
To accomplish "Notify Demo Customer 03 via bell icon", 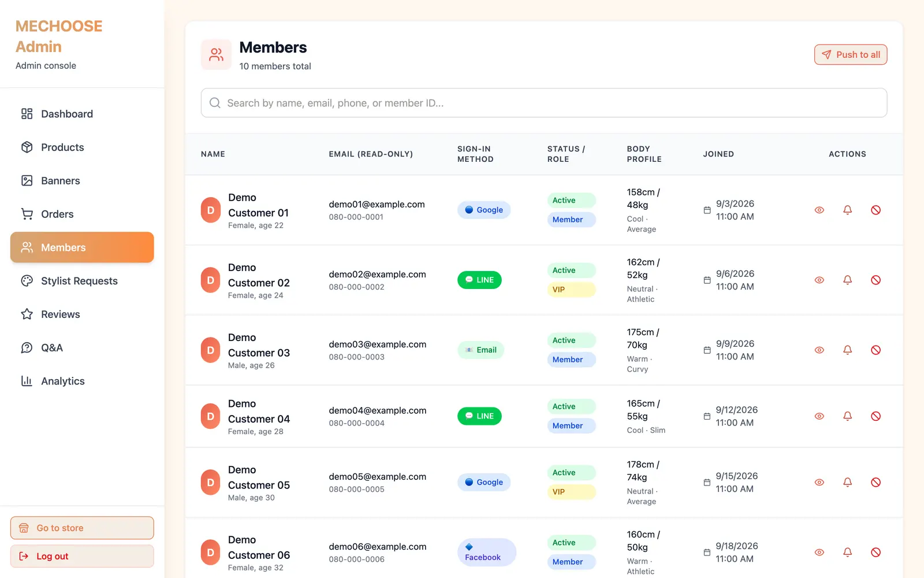I will pyautogui.click(x=847, y=350).
